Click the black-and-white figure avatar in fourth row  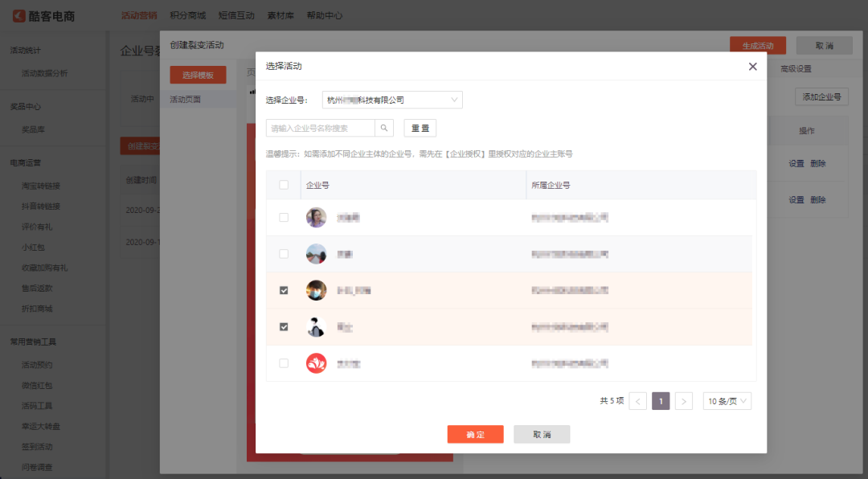click(316, 327)
